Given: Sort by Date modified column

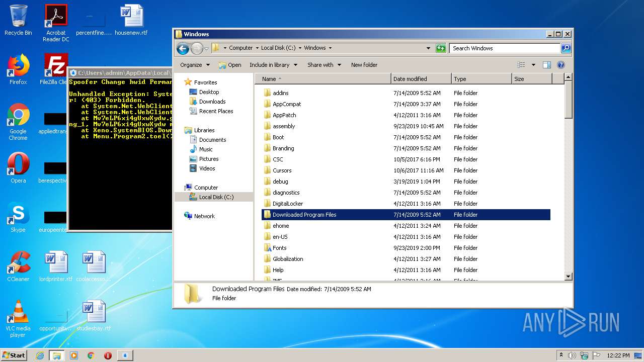Looking at the screenshot, I should (421, 79).
